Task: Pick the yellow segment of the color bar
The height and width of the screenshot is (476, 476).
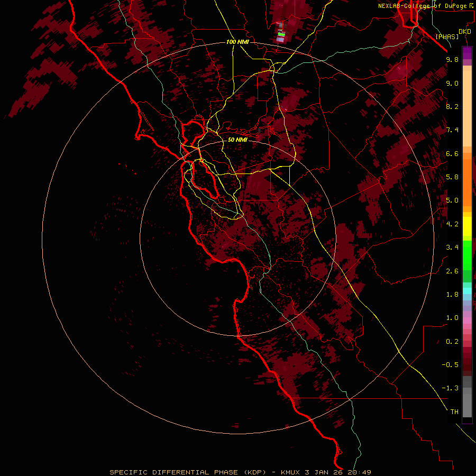Action: (x=467, y=226)
